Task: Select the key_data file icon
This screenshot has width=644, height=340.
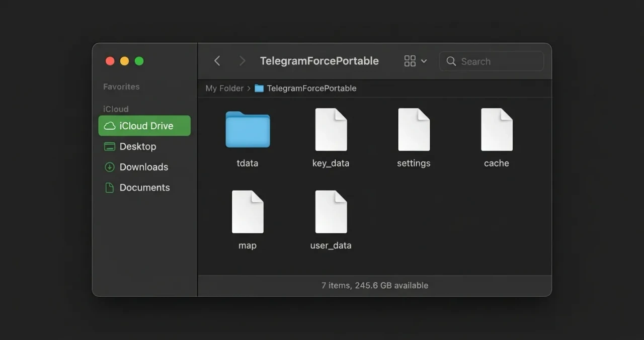Action: pyautogui.click(x=331, y=130)
